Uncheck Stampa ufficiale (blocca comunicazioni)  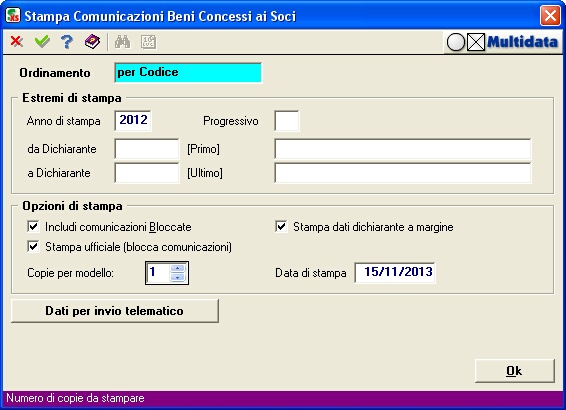tap(33, 247)
